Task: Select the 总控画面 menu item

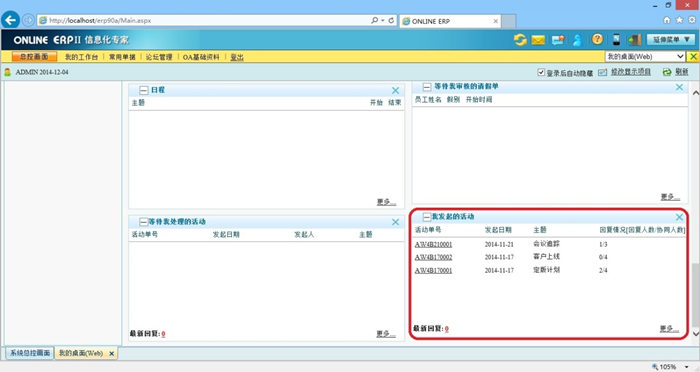Action: click(34, 57)
